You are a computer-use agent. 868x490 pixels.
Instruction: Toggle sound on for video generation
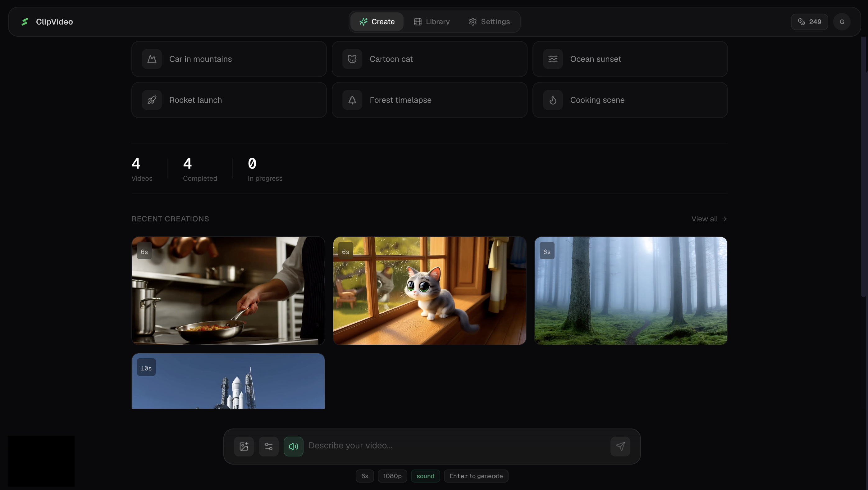(425, 476)
